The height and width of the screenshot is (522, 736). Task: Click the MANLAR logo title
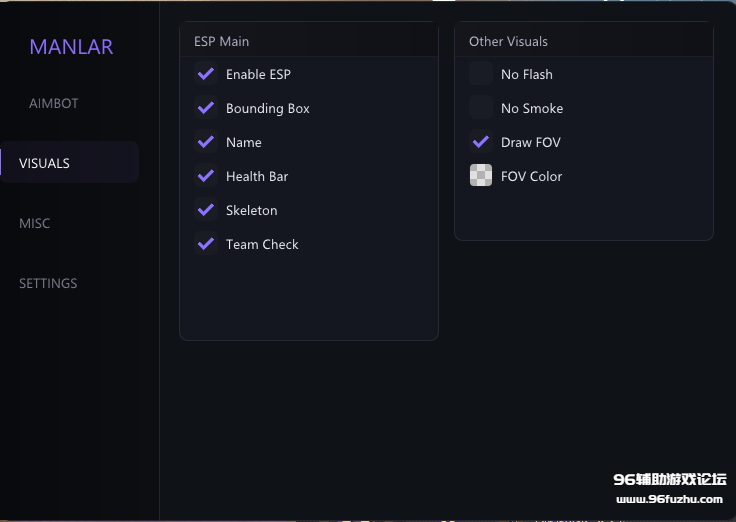tap(71, 47)
